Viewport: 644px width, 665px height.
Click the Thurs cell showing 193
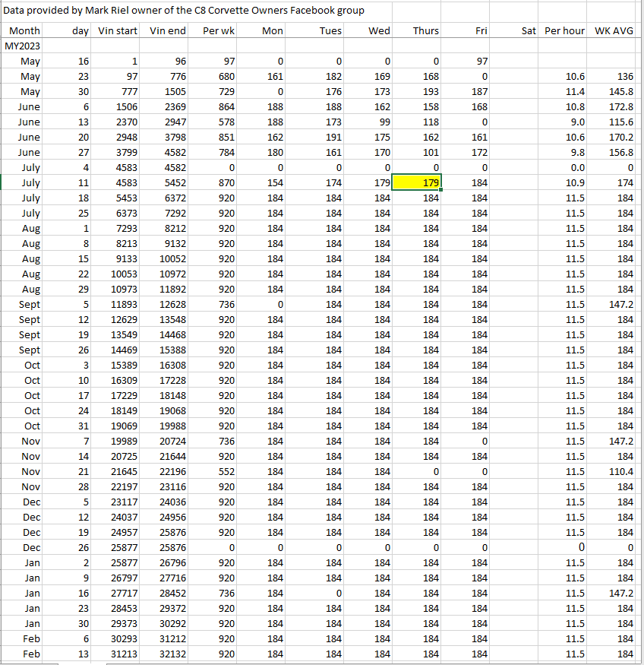416,91
